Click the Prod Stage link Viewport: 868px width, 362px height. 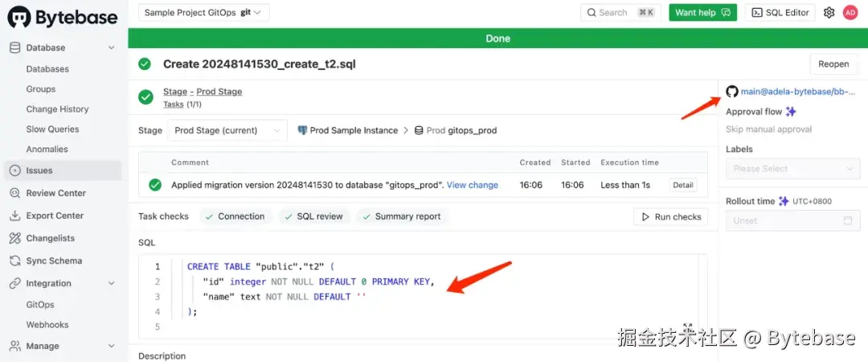[219, 92]
